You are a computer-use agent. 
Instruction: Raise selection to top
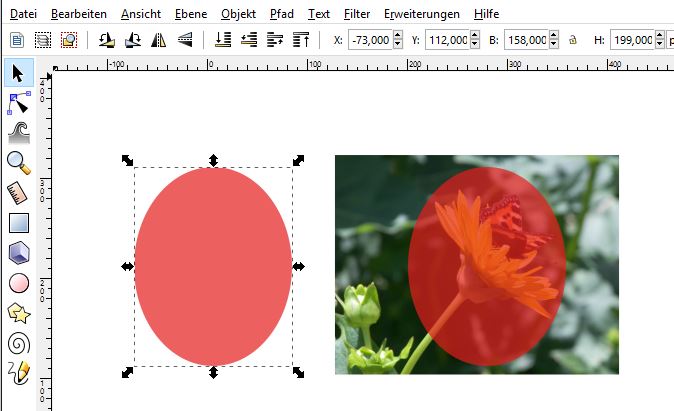point(301,40)
